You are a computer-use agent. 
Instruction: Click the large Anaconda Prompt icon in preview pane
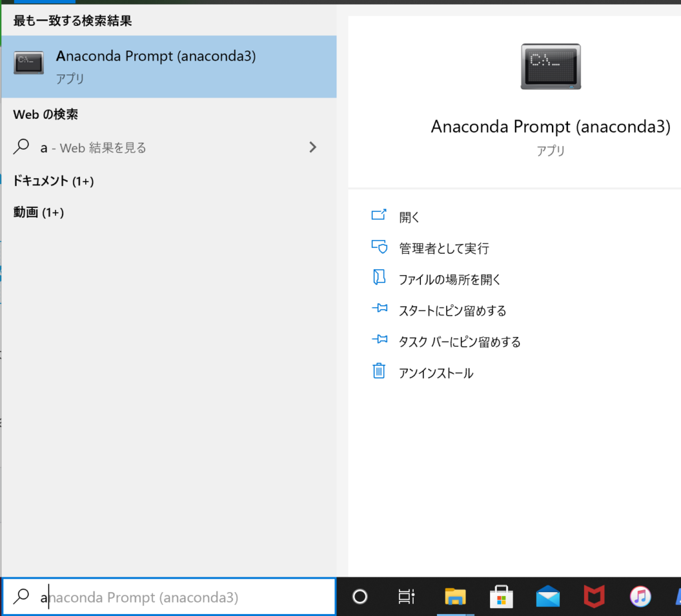pyautogui.click(x=551, y=66)
